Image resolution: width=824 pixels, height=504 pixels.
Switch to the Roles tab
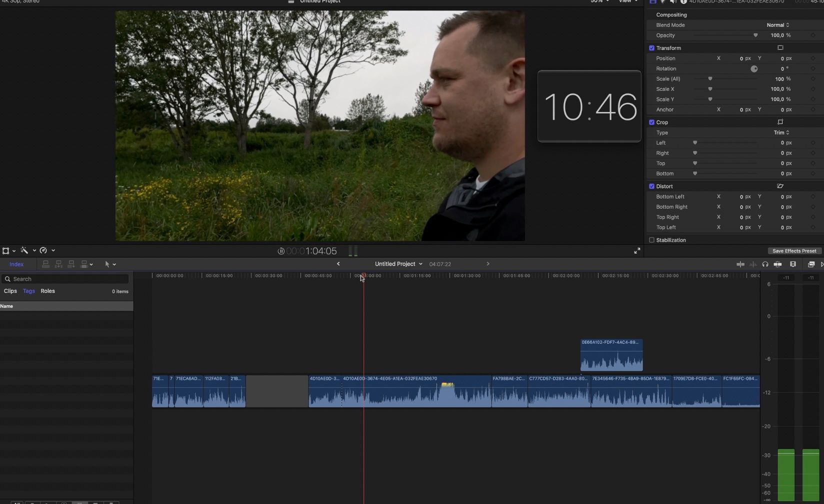coord(48,291)
